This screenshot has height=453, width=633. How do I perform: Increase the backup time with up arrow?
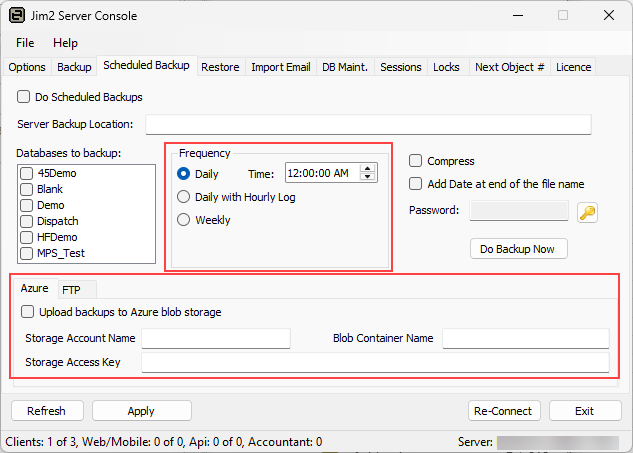pyautogui.click(x=367, y=169)
